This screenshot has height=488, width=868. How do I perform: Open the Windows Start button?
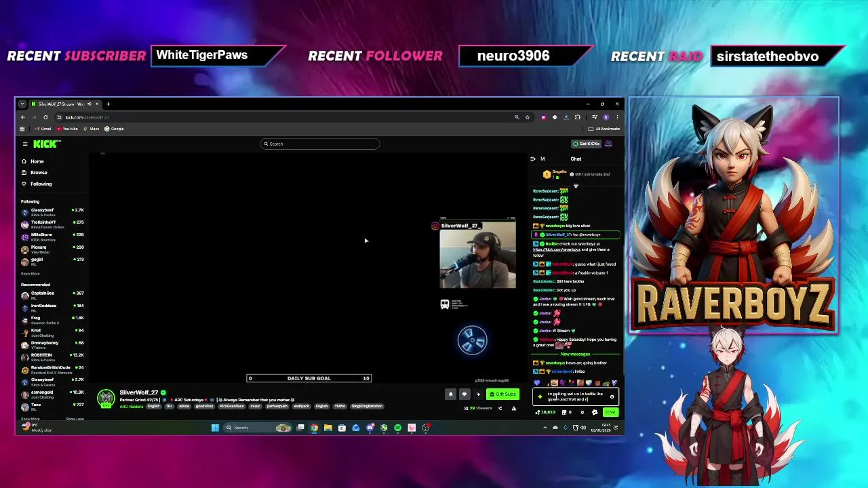point(215,428)
